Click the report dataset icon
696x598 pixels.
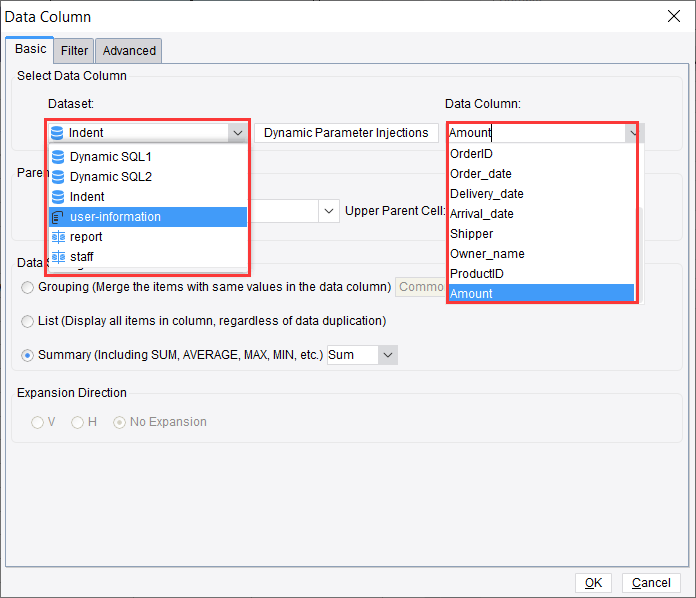pos(58,237)
